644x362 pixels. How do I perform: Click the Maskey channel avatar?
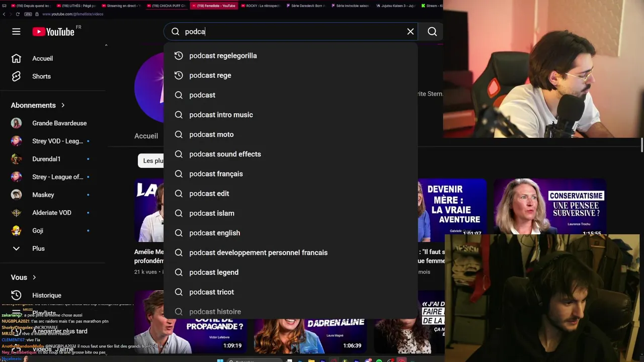17,195
